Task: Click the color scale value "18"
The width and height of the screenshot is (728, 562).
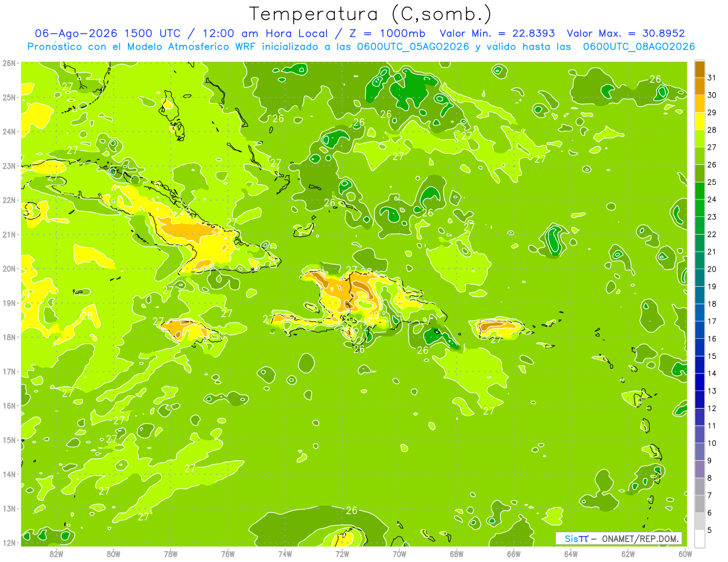Action: coord(712,304)
